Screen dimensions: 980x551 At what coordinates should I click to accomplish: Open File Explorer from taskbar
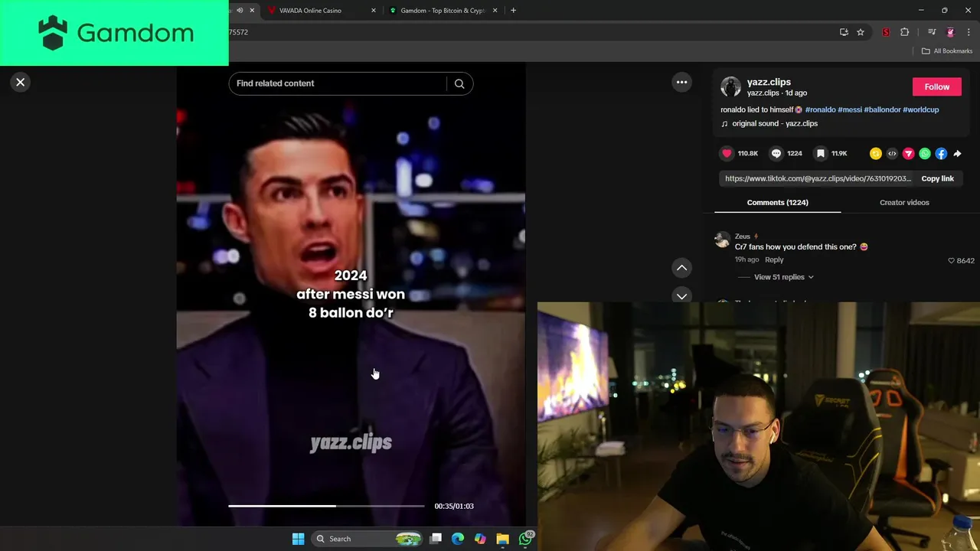502,539
